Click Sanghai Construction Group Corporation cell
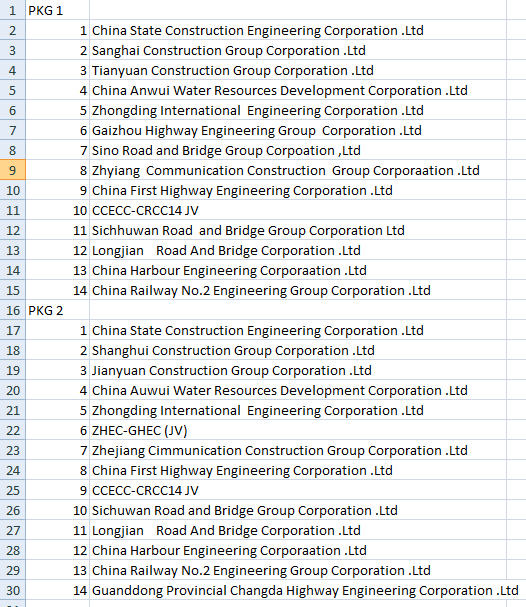Screen dimensions: 526x607 298,50
